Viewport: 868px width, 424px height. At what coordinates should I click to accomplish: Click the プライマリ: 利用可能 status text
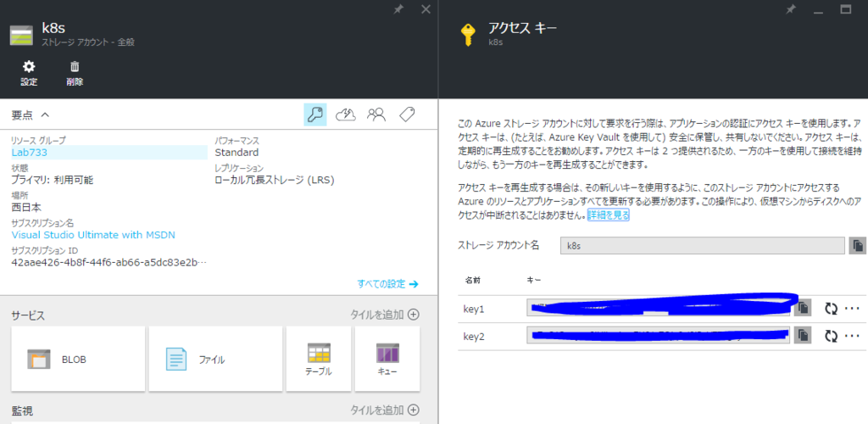click(x=53, y=180)
